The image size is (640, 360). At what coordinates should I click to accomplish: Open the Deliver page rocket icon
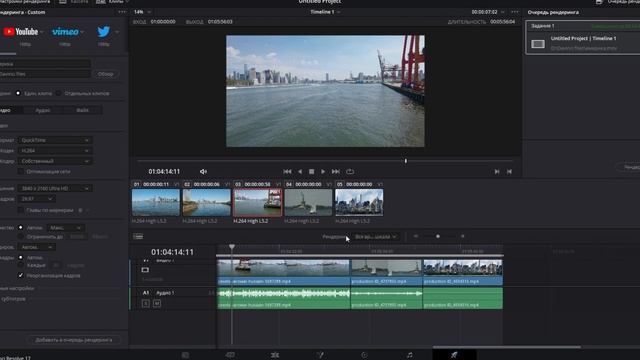(x=454, y=355)
